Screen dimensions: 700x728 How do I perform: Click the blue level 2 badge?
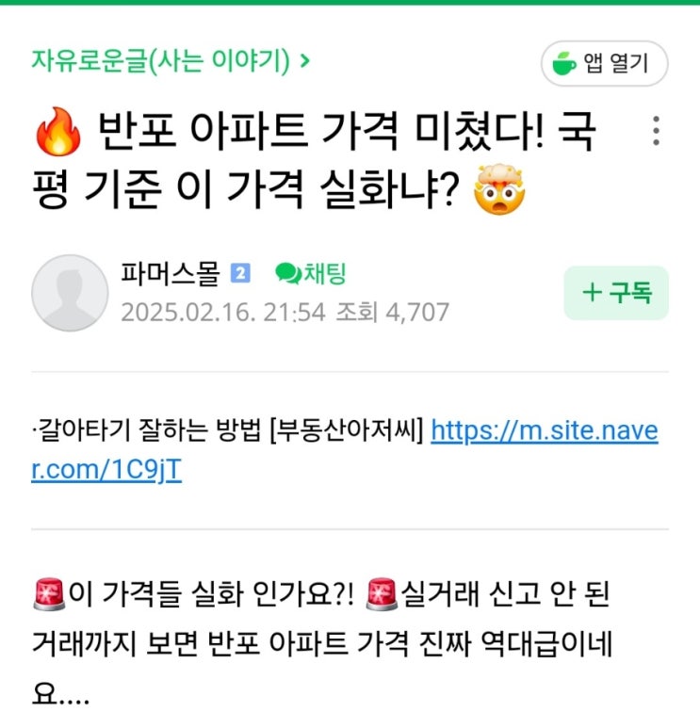pyautogui.click(x=240, y=273)
